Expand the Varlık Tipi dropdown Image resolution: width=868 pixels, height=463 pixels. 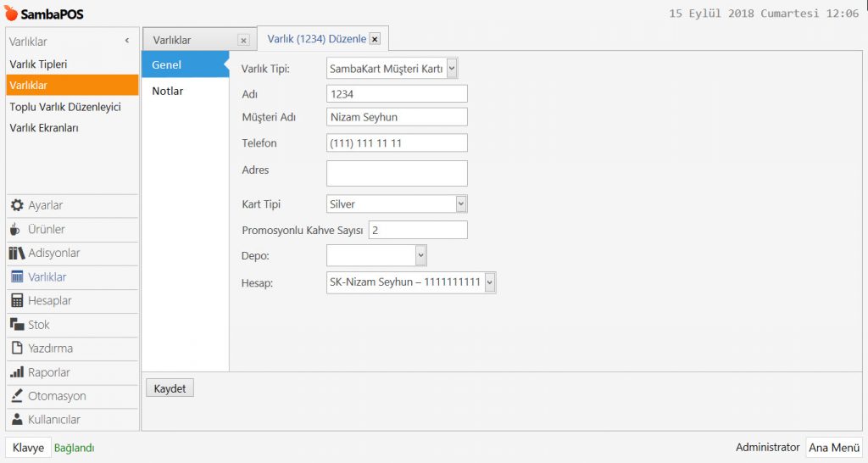tap(452, 69)
